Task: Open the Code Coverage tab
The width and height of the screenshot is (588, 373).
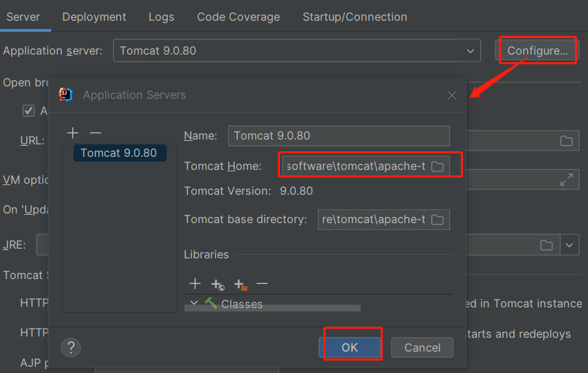Action: 238,17
